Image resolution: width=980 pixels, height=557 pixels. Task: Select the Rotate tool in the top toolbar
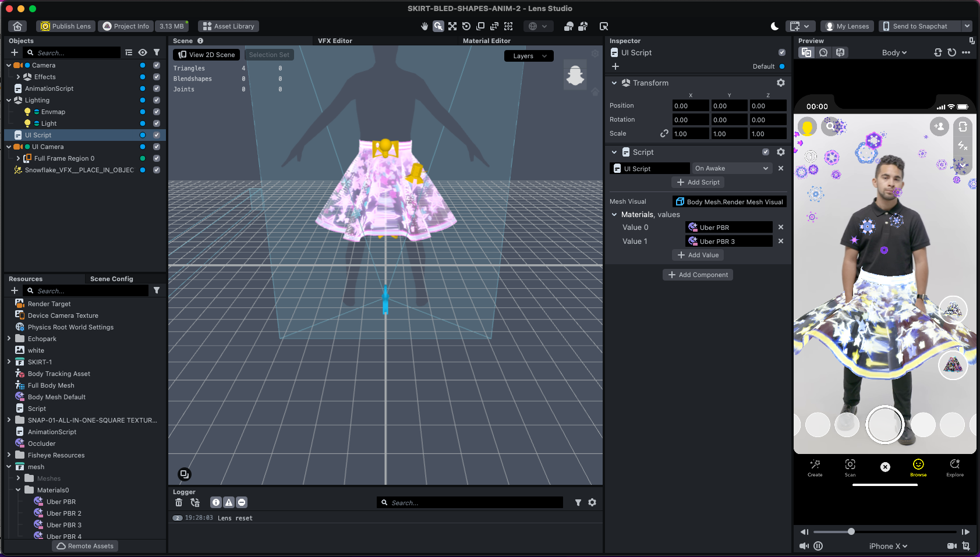[466, 26]
